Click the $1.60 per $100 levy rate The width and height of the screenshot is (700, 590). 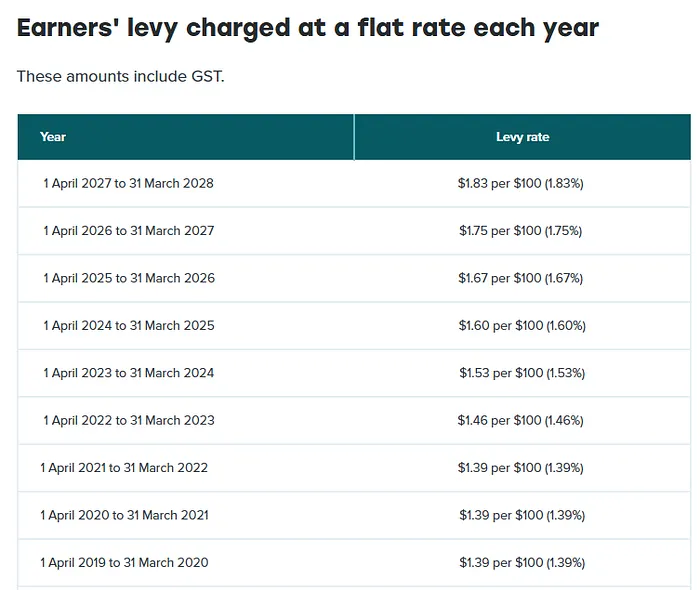point(521,326)
